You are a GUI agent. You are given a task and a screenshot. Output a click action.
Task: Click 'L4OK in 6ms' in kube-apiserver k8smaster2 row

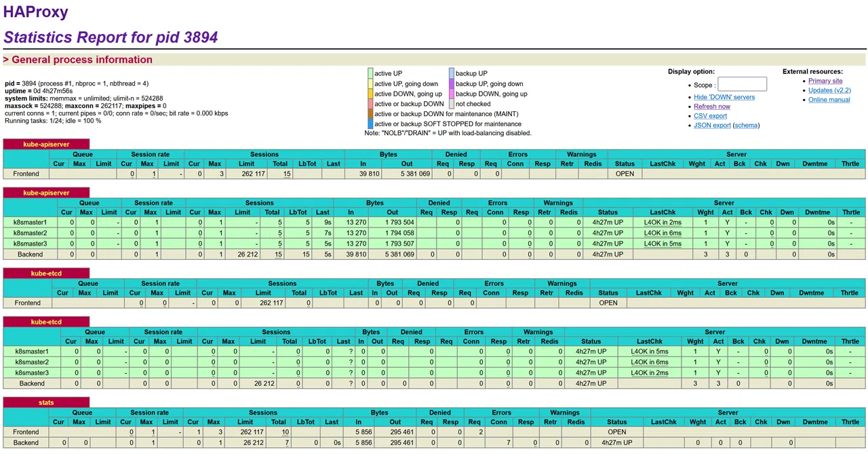pos(663,233)
